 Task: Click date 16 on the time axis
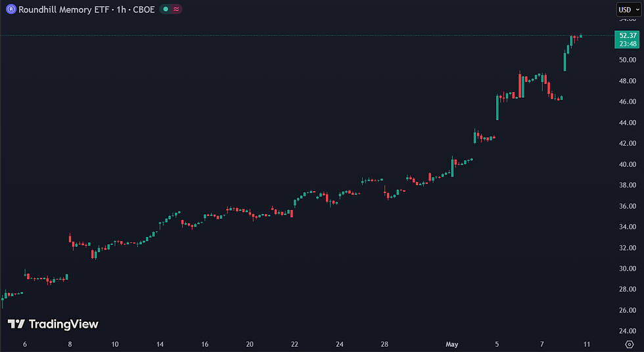[x=205, y=344]
